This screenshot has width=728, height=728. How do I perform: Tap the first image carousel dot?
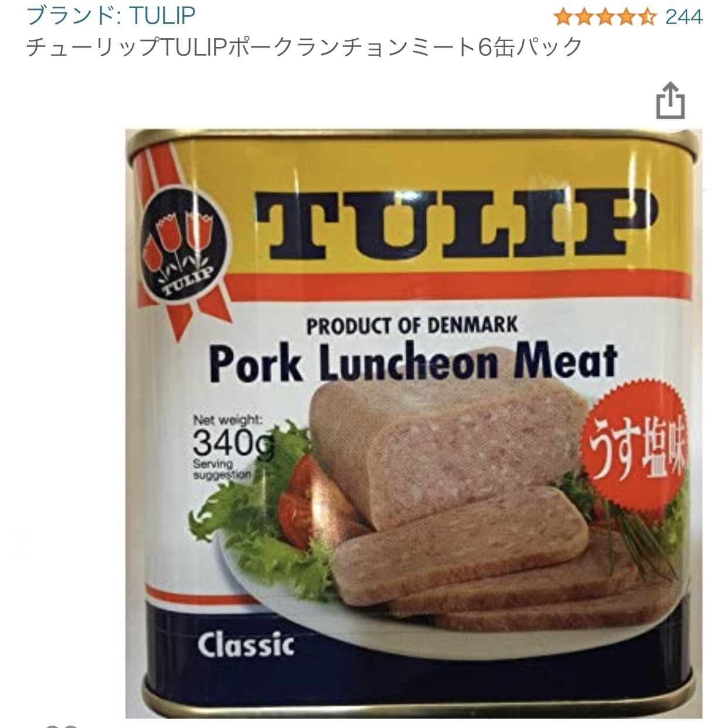pyautogui.click(x=53, y=726)
